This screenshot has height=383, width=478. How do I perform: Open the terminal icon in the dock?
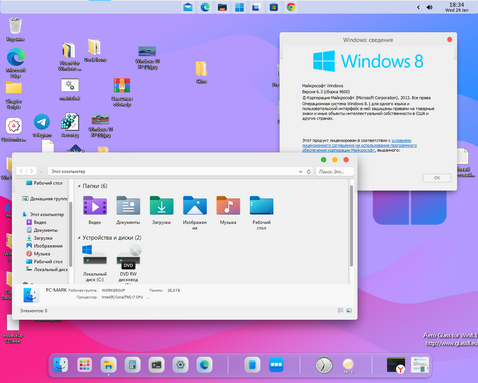(156, 365)
